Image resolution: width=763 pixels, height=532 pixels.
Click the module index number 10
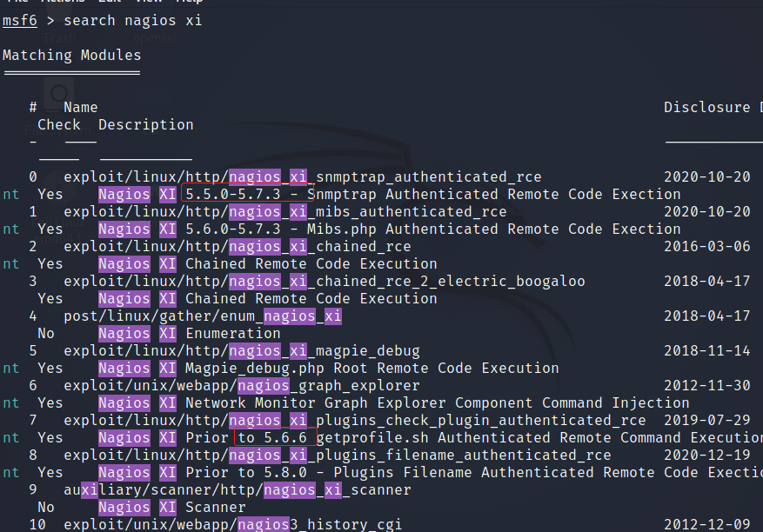click(x=37, y=524)
